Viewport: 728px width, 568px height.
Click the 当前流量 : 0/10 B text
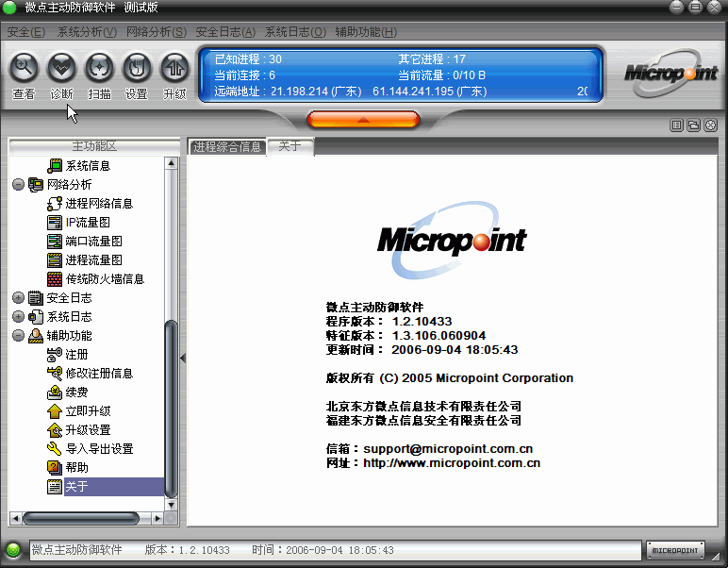tap(441, 75)
